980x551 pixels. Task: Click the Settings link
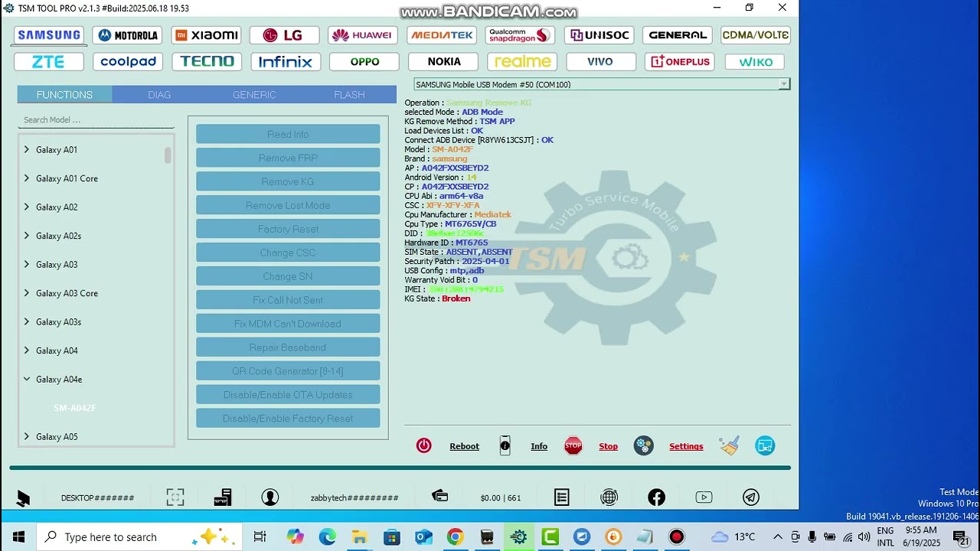pos(686,446)
